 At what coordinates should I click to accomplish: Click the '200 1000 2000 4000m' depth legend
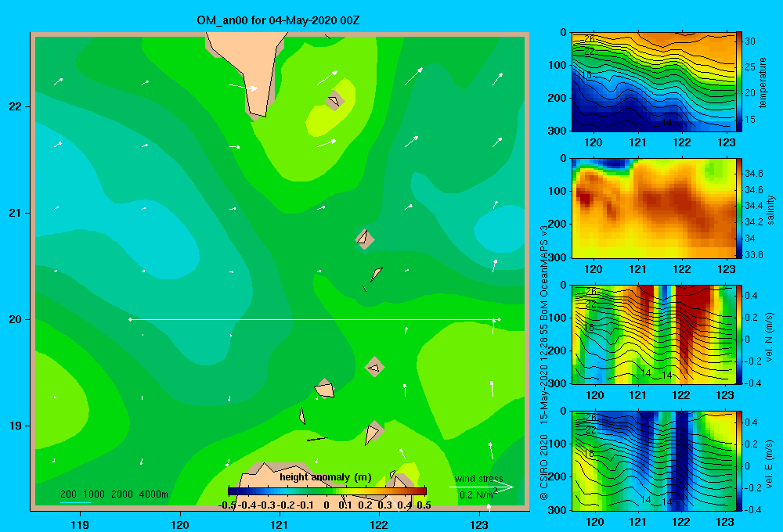pyautogui.click(x=114, y=494)
